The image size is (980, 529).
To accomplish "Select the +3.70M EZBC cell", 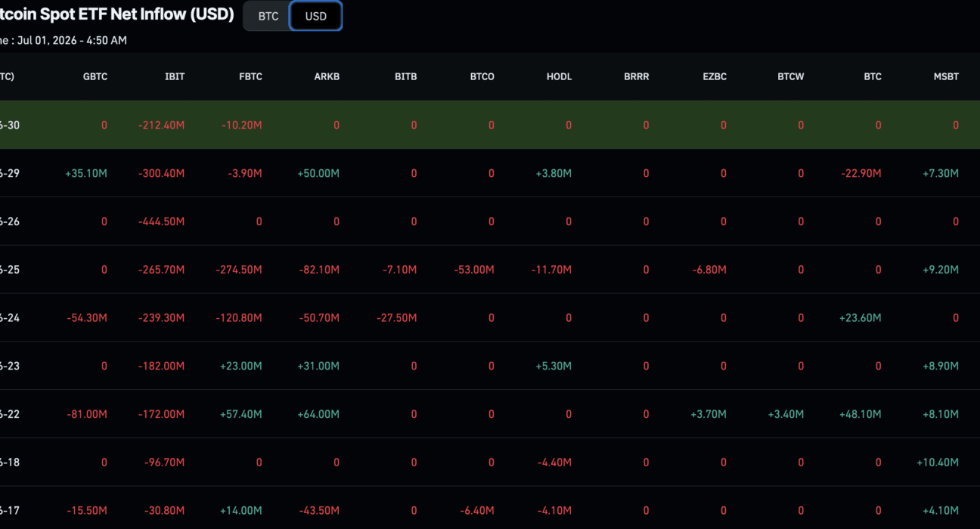I will coord(709,414).
